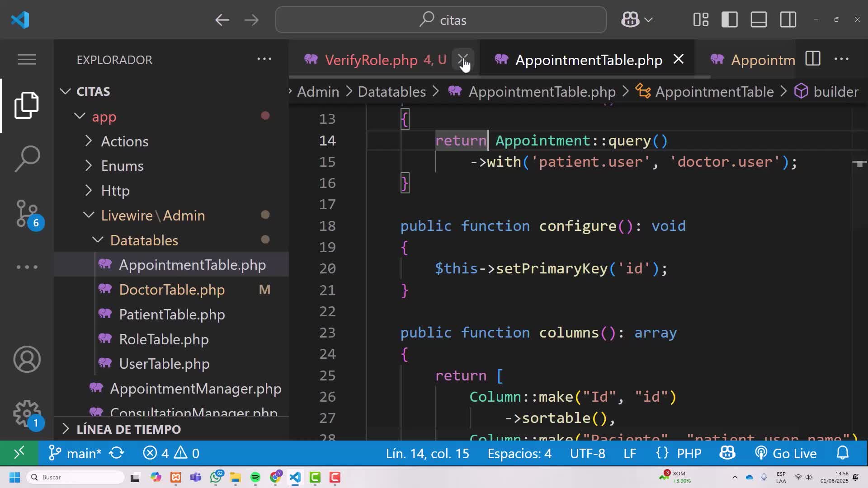Viewport: 868px width, 488px height.
Task: Click line number 18 in the gutter
Action: 327,226
